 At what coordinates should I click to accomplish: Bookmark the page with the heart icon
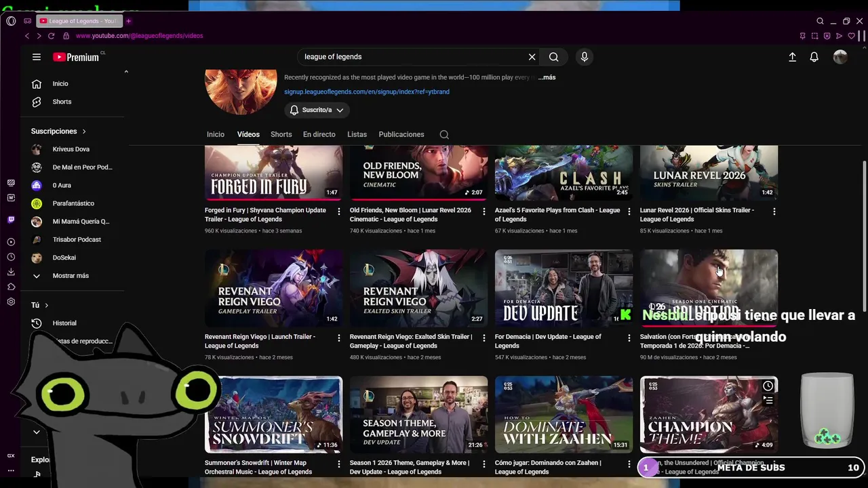[x=851, y=36]
